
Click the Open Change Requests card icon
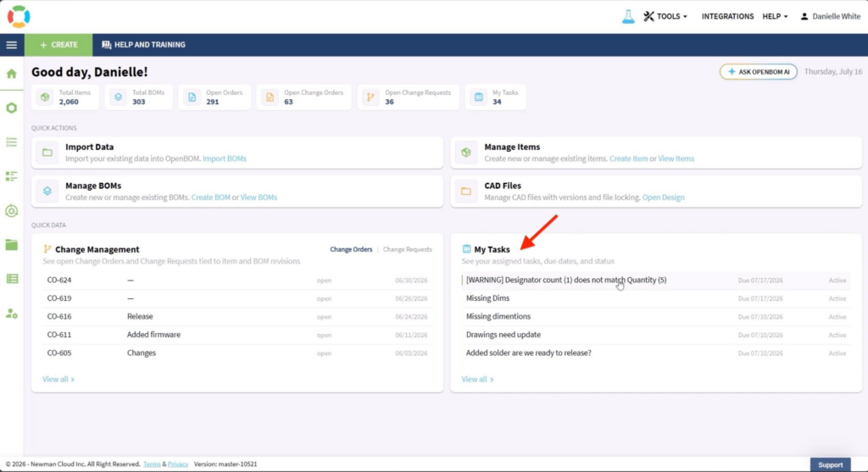click(370, 97)
